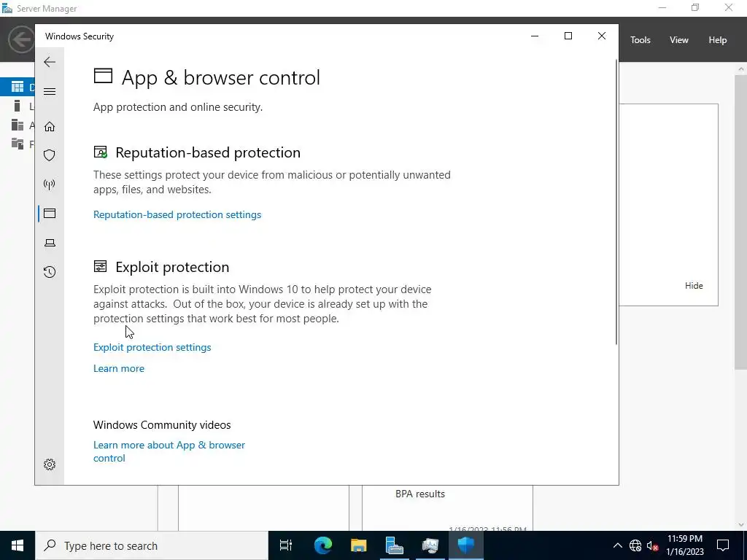Viewport: 747px width, 560px height.
Task: Launch Microsoft Edge from the taskbar
Action: pyautogui.click(x=323, y=545)
